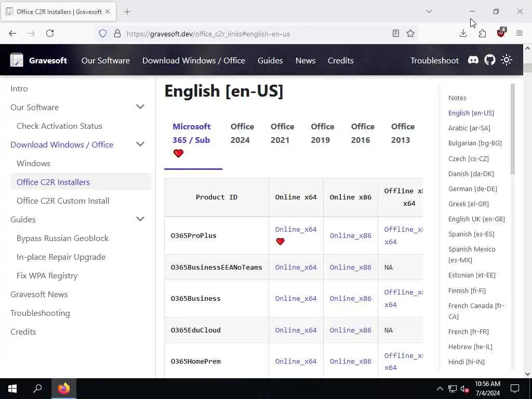Jump to Arabic [ar-SA] section
This screenshot has width=532, height=399.
(x=469, y=128)
